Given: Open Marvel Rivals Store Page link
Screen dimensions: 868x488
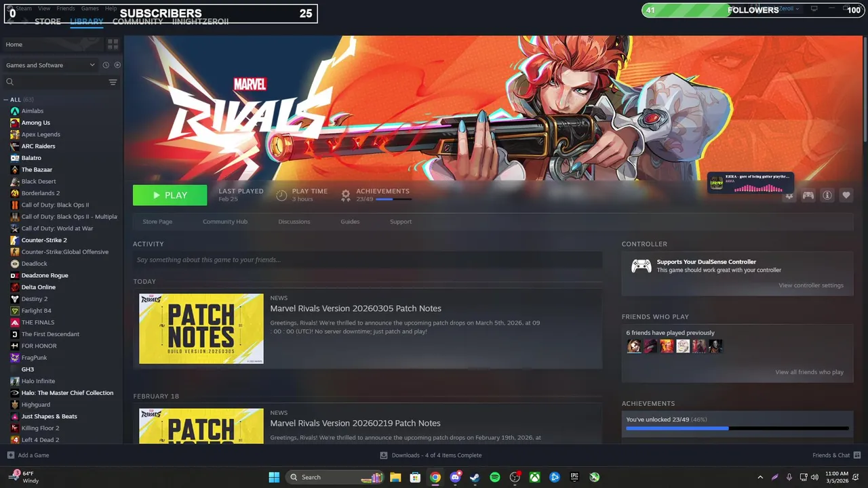Looking at the screenshot, I should point(157,222).
